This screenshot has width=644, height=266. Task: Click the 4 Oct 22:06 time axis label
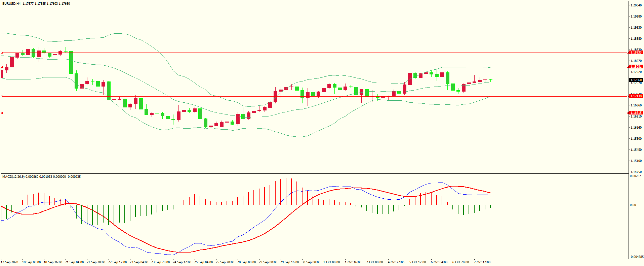[396, 262]
